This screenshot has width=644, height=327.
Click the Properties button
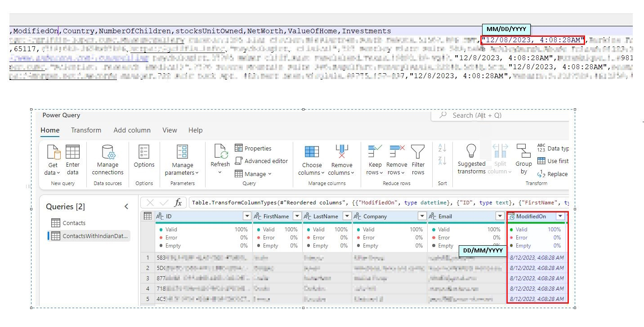tap(253, 148)
